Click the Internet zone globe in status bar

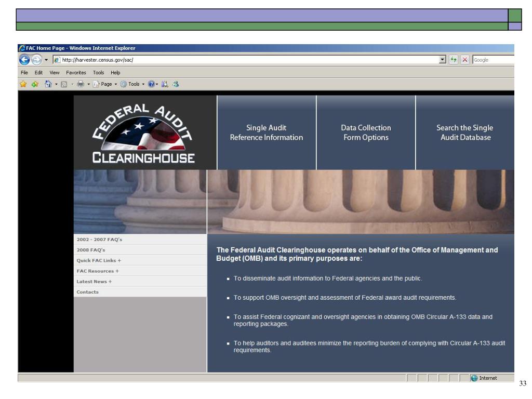(474, 378)
